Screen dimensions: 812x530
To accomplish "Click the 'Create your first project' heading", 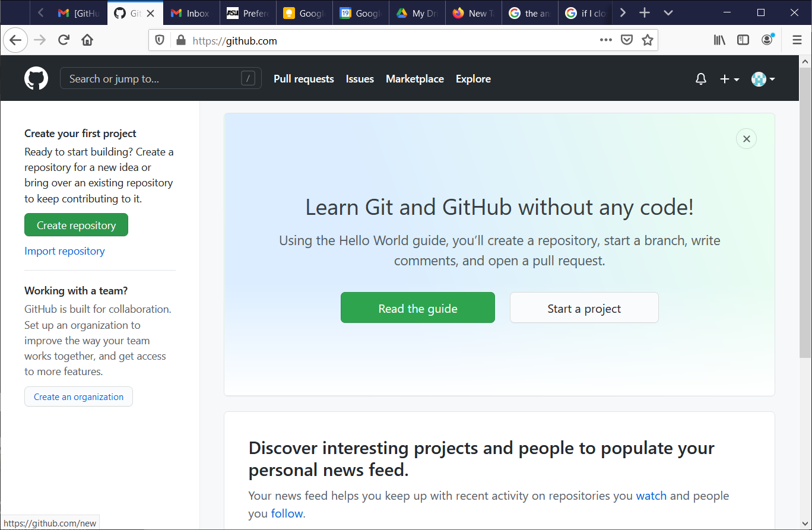I will (80, 134).
